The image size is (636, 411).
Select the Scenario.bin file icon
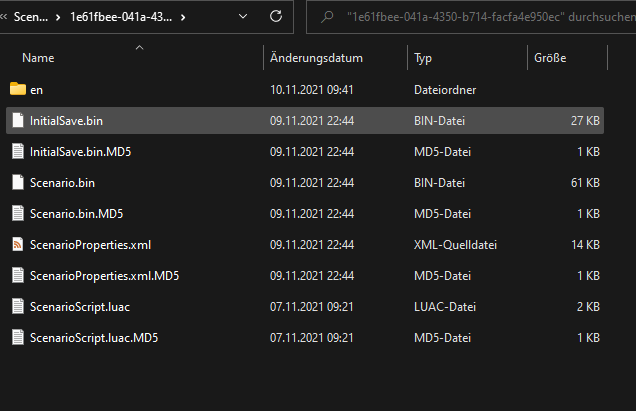(x=17, y=183)
